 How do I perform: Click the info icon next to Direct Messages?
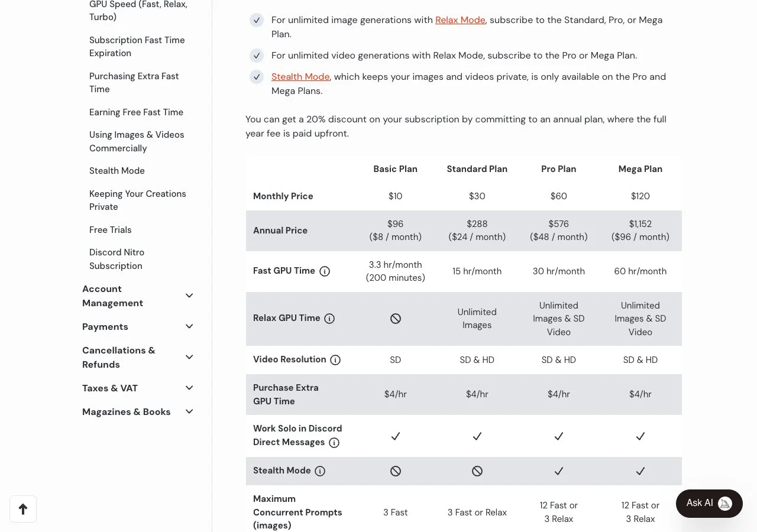(x=334, y=443)
